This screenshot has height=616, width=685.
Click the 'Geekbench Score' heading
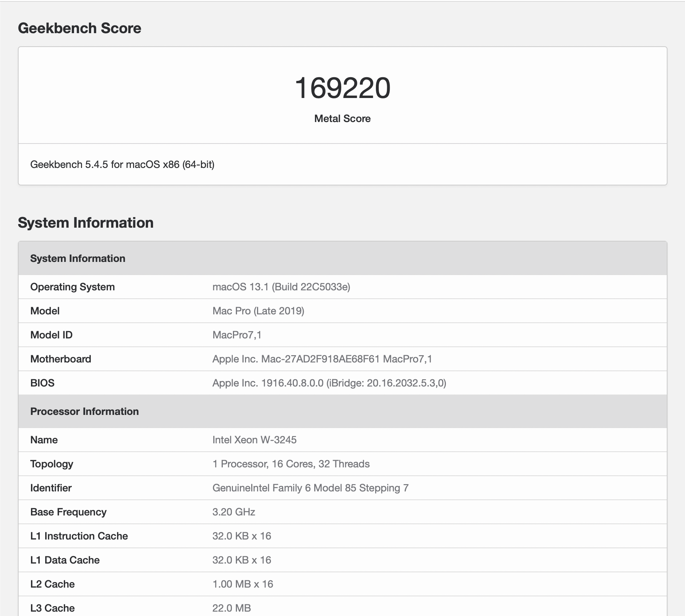pos(79,28)
